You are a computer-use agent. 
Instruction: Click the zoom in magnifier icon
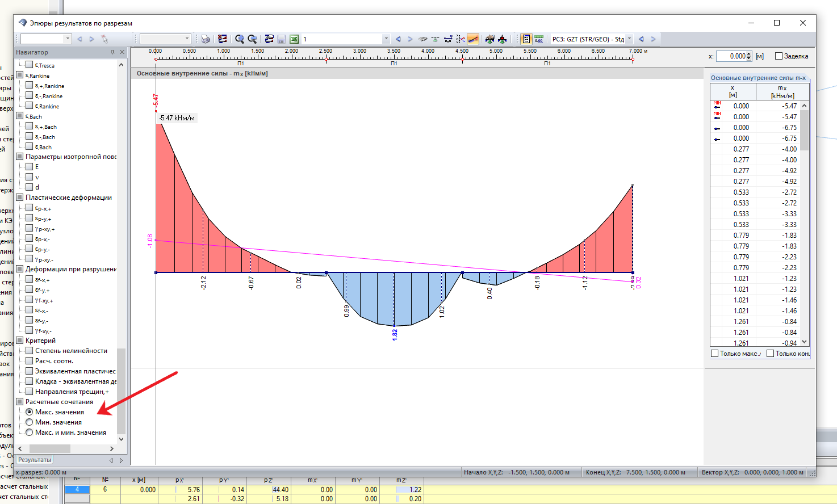[x=240, y=39]
